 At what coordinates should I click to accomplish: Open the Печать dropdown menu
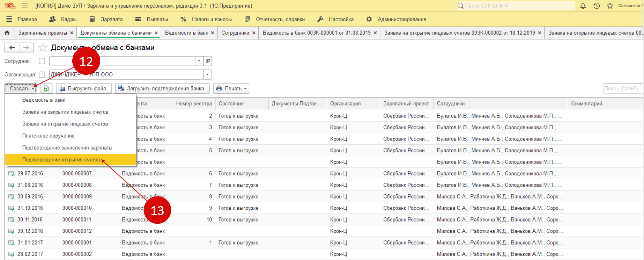[231, 88]
